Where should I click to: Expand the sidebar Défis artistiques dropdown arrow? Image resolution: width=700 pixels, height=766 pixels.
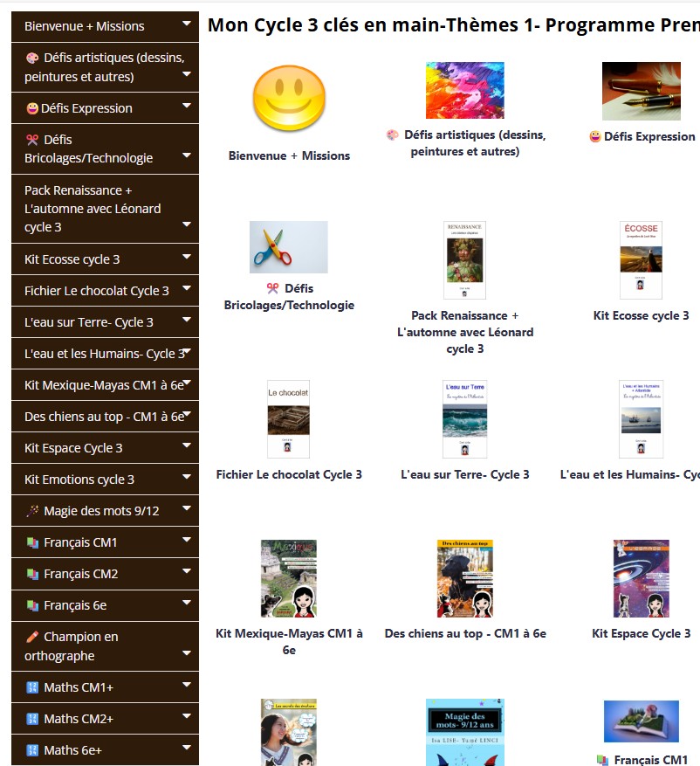click(x=187, y=74)
